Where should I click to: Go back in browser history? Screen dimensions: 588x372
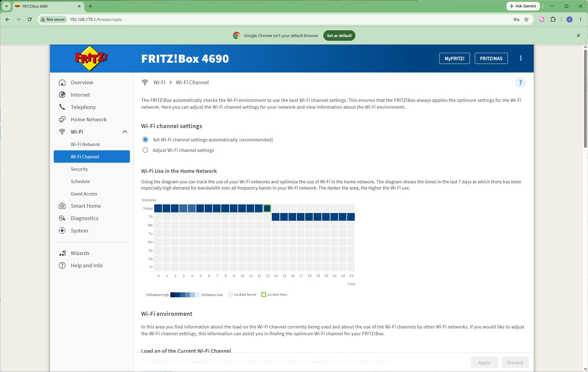[x=7, y=19]
